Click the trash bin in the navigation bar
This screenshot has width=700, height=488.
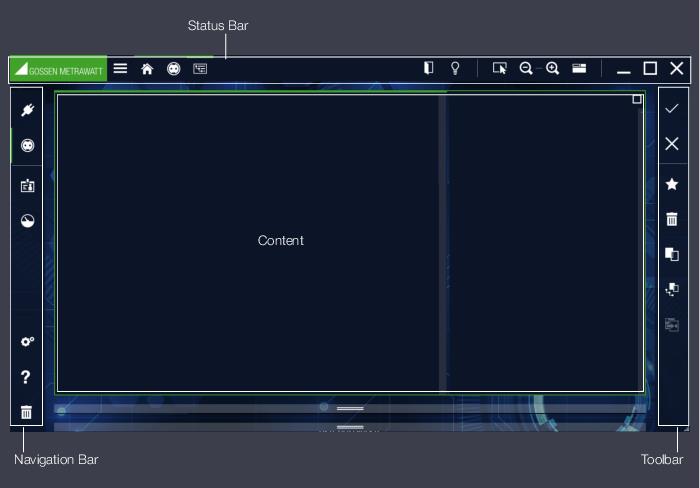click(x=26, y=412)
